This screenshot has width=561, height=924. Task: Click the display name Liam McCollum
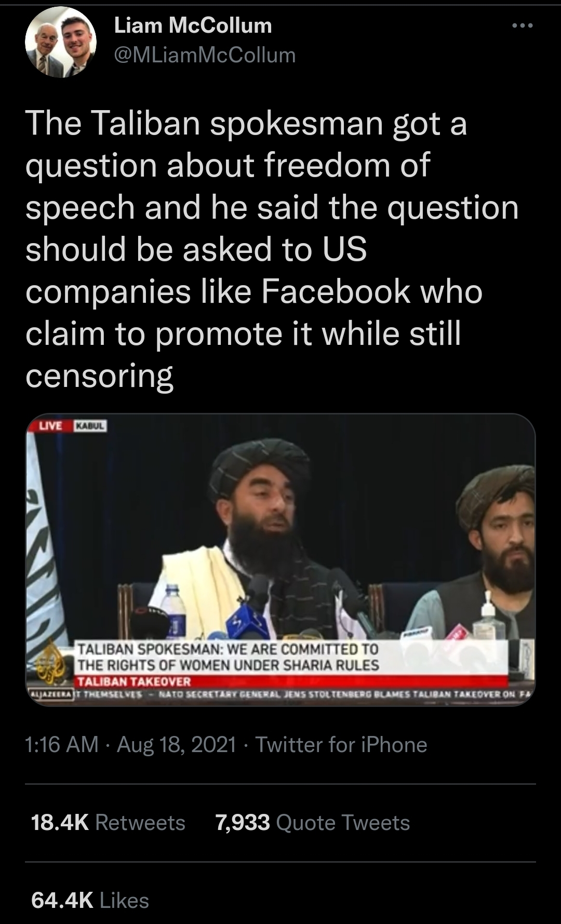(193, 25)
